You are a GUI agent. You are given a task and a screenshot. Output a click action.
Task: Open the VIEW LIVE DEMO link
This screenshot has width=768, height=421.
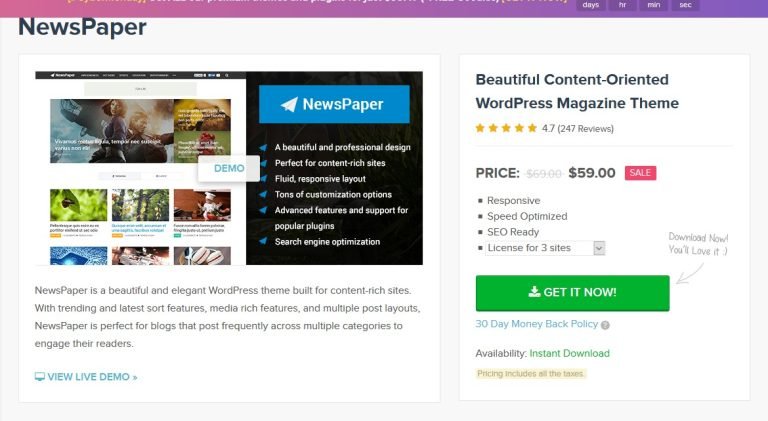(x=86, y=376)
